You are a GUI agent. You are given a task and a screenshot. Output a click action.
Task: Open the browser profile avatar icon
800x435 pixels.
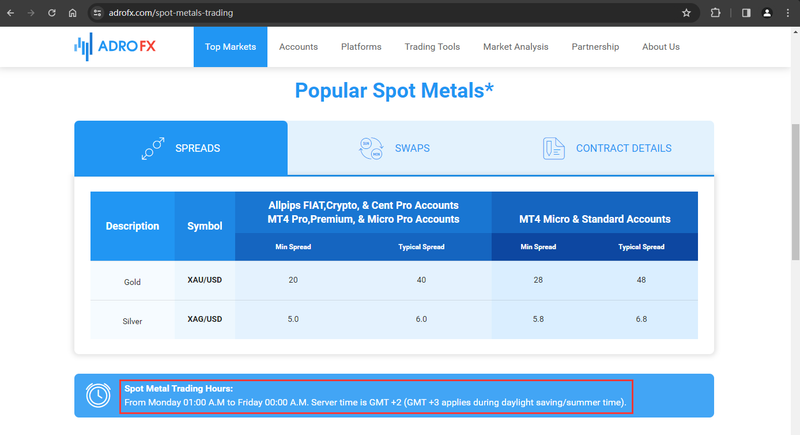coord(767,13)
